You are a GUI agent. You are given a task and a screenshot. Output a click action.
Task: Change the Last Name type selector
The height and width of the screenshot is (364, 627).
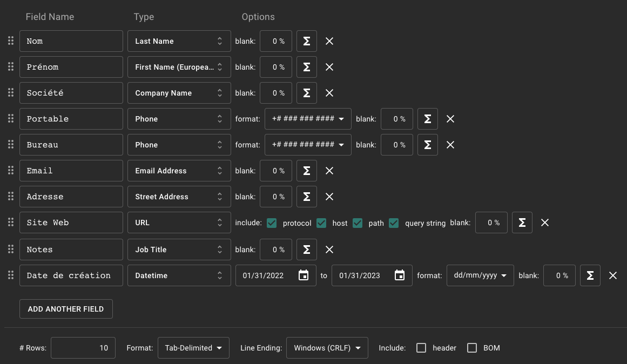(x=179, y=41)
